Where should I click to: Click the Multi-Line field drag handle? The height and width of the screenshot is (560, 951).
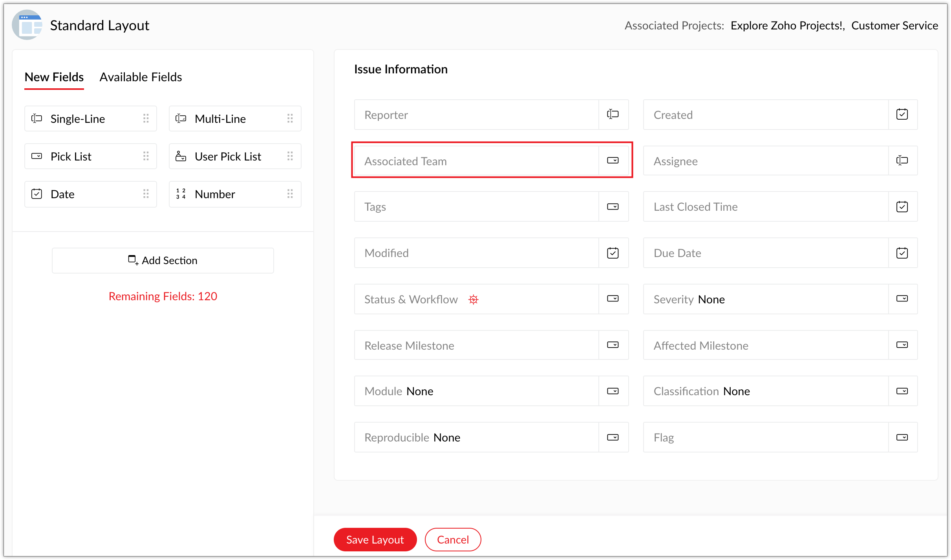pyautogui.click(x=290, y=119)
